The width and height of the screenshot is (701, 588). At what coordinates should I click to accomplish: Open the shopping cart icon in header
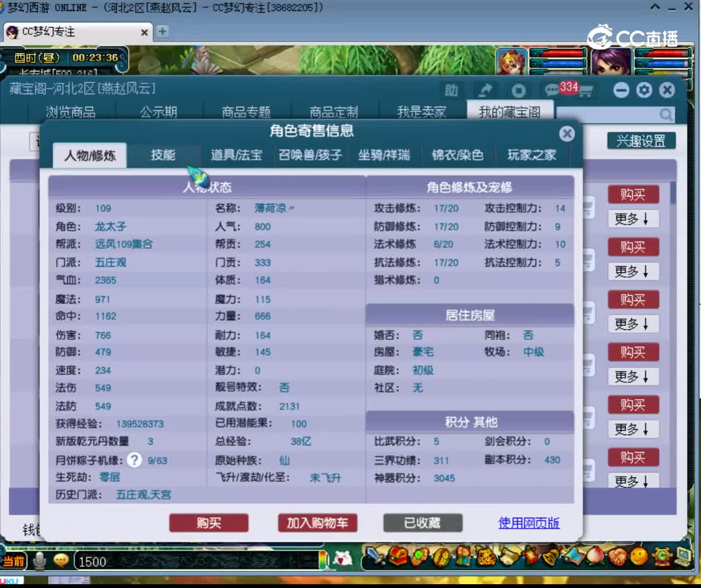point(585,91)
